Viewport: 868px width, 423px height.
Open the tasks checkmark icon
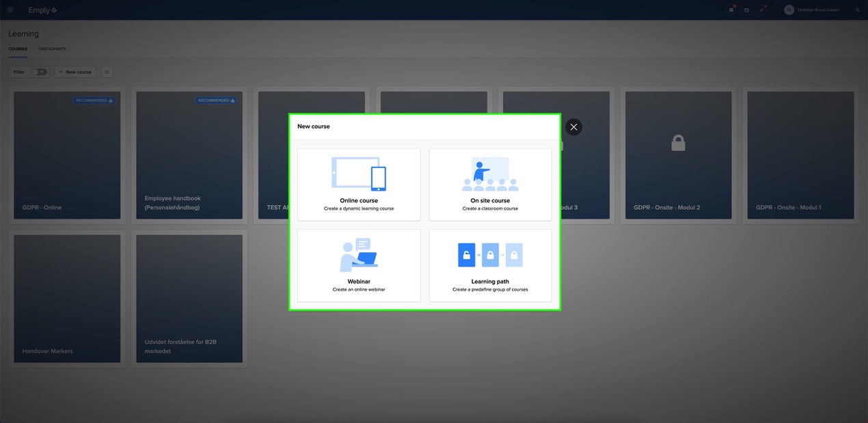coord(761,10)
